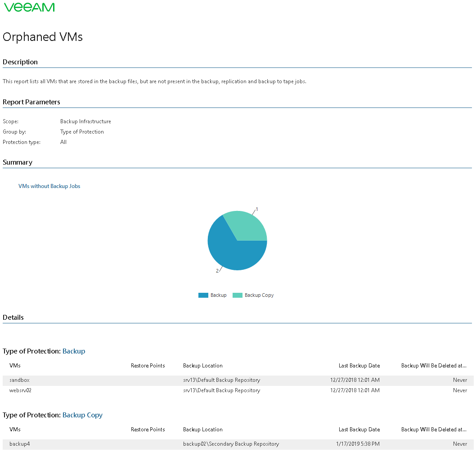Click the Secondary Backup Repository location cell
This screenshot has width=476, height=452.
point(231,444)
